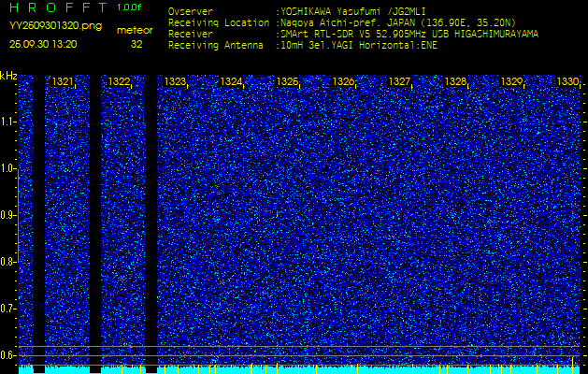This screenshot has width=588, height=374.
Task: Click the 1328 time marker
Action: point(455,81)
